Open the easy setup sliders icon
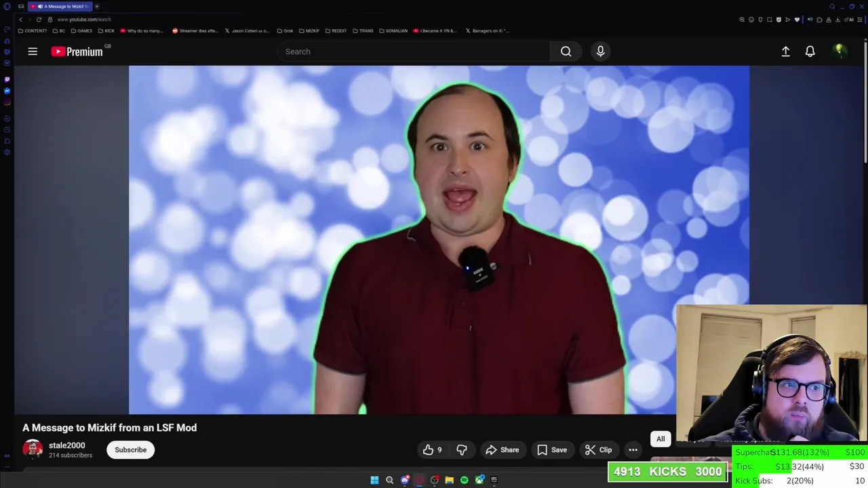Screen dimensions: 868x488 click(860, 20)
